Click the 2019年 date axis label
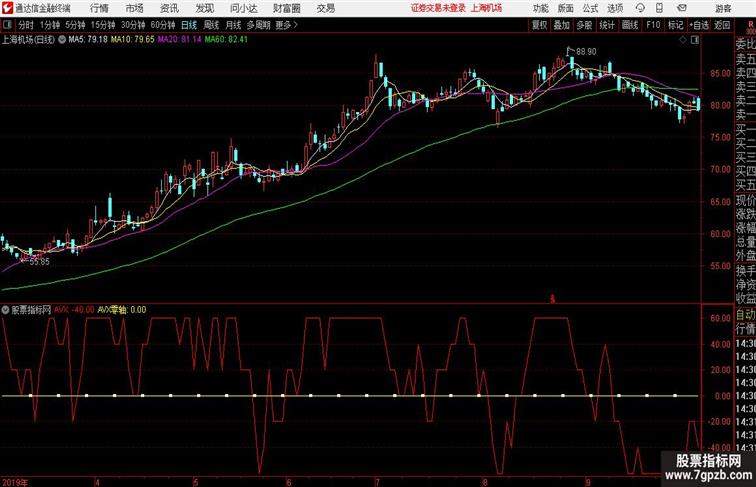This screenshot has height=487, width=756. coord(15,482)
